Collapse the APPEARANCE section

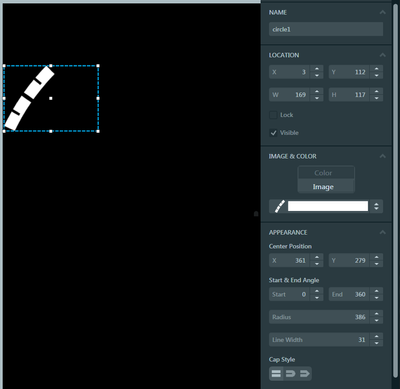382,232
